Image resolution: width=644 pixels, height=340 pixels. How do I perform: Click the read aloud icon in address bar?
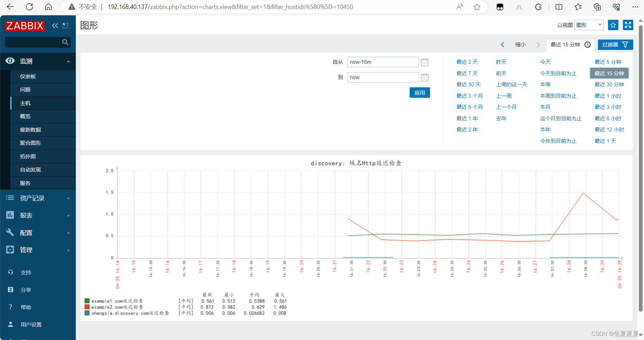[460, 7]
